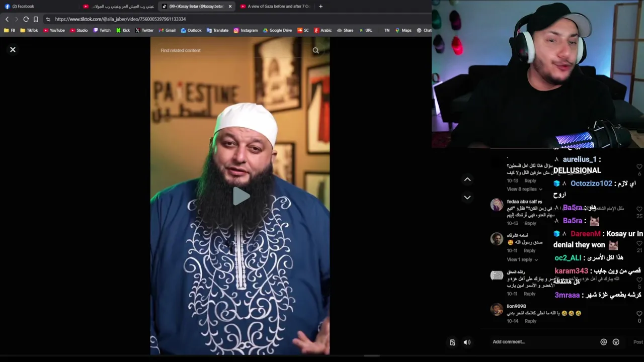Image resolution: width=644 pixels, height=362 pixels.
Task: Switch to the Arabic-titled YouTube tab
Action: click(x=119, y=7)
